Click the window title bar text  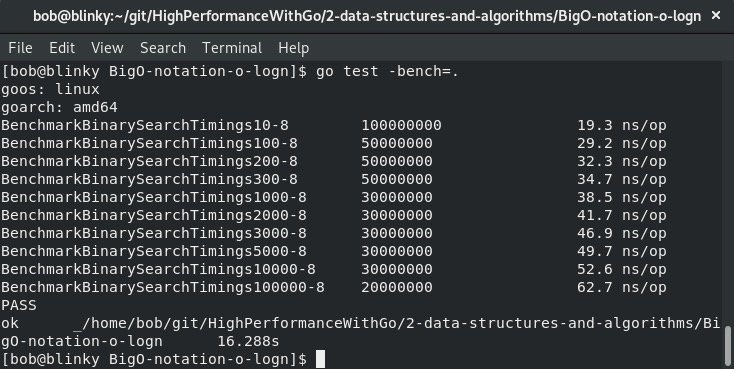point(367,16)
